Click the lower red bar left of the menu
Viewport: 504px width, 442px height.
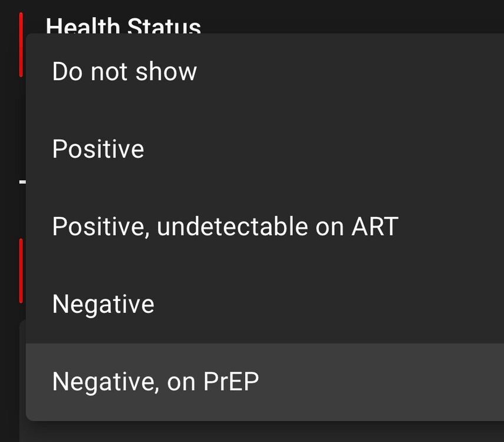pos(21,271)
